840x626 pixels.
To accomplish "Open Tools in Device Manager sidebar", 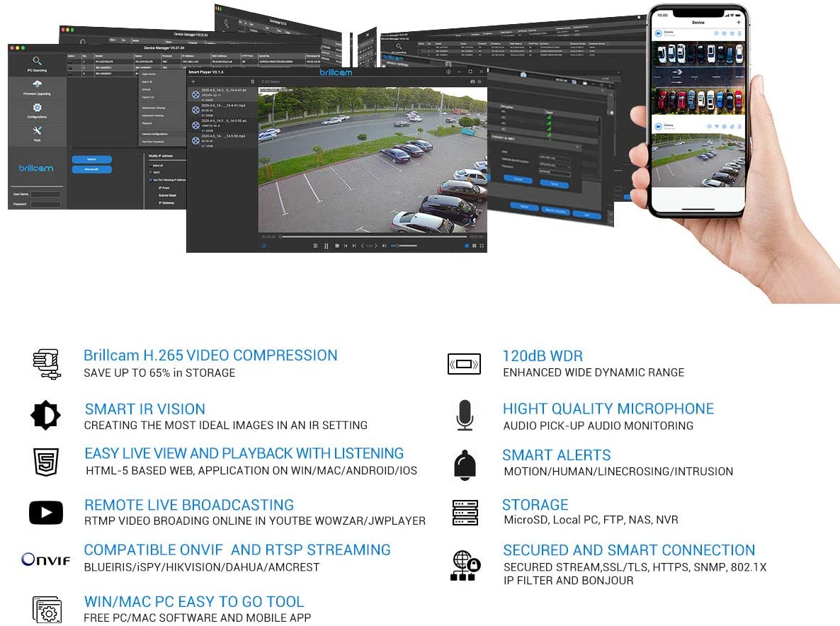I will coord(37,133).
